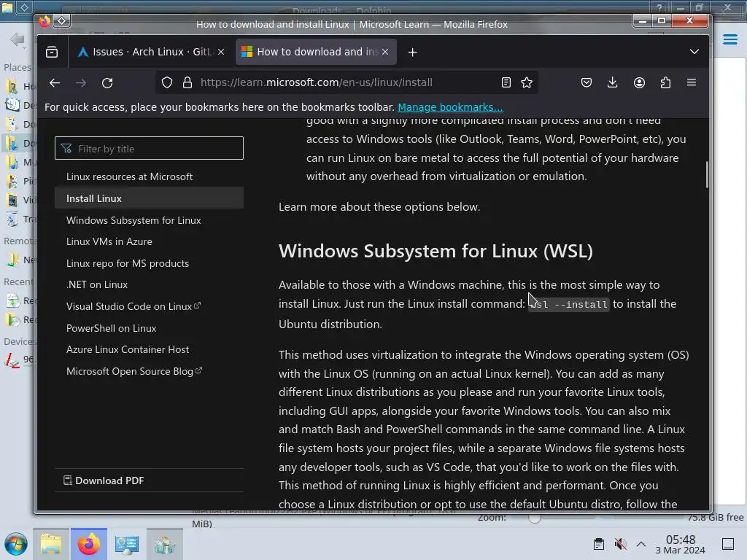Open the start menu on the taskbar
This screenshot has width=747, height=560.
coord(16,544)
